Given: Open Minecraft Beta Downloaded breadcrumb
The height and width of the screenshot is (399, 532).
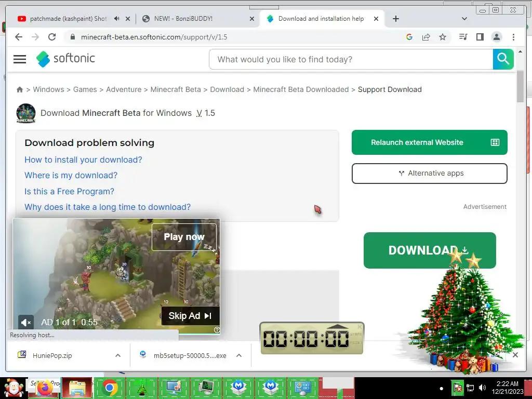Looking at the screenshot, I should [x=301, y=89].
